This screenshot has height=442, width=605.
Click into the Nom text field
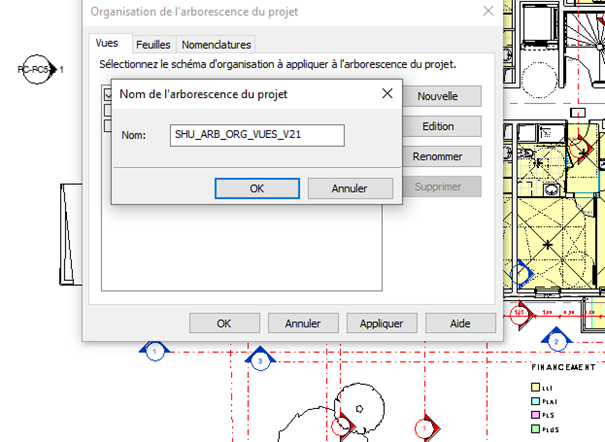[x=257, y=135]
